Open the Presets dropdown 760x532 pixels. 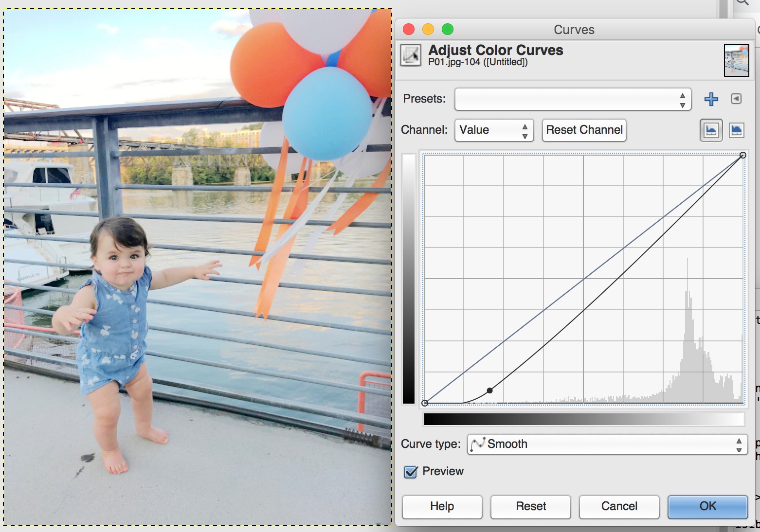(573, 99)
